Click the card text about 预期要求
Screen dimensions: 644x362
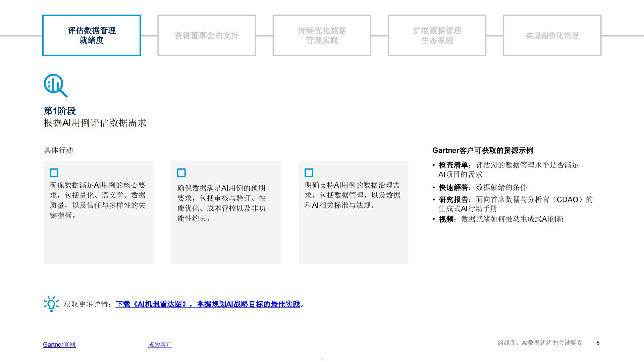(x=221, y=203)
